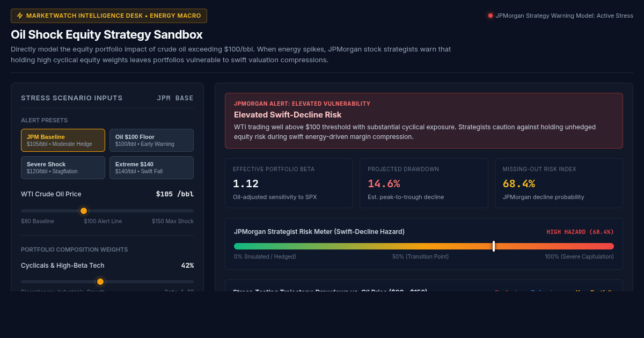The width and height of the screenshot is (644, 338).
Task: Click the Stress Scenario Inputs heading
Action: (72, 98)
